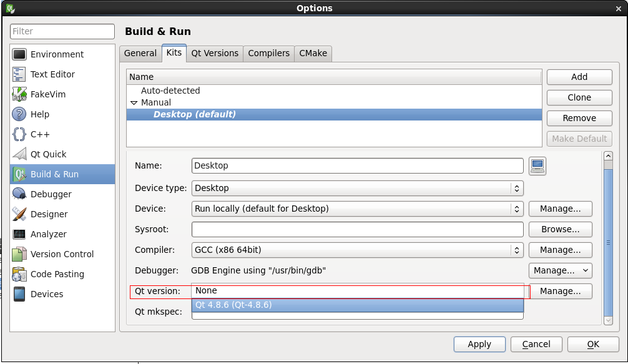
Task: Open FakeVim settings in sidebar
Action: 47,94
